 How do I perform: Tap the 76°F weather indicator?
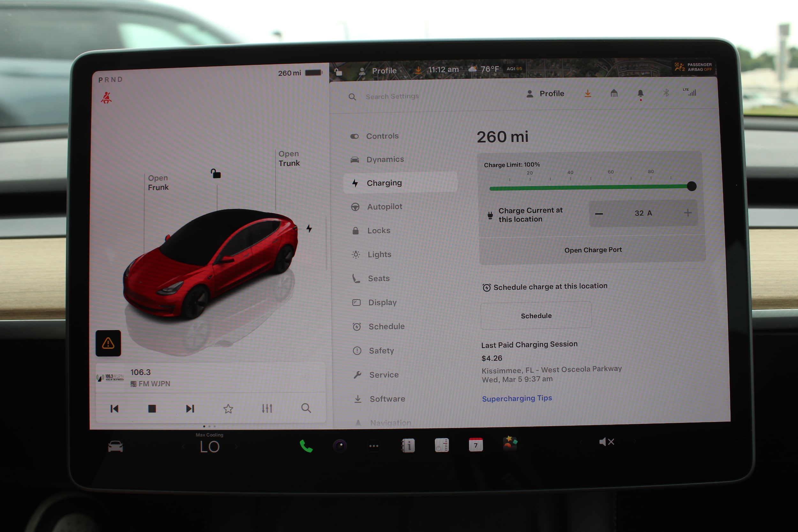pos(484,69)
